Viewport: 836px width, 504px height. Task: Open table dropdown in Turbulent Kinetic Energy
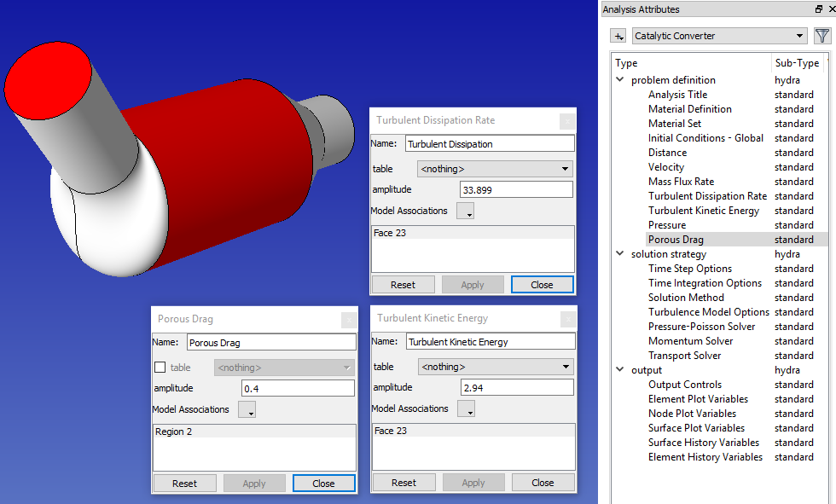click(x=495, y=367)
